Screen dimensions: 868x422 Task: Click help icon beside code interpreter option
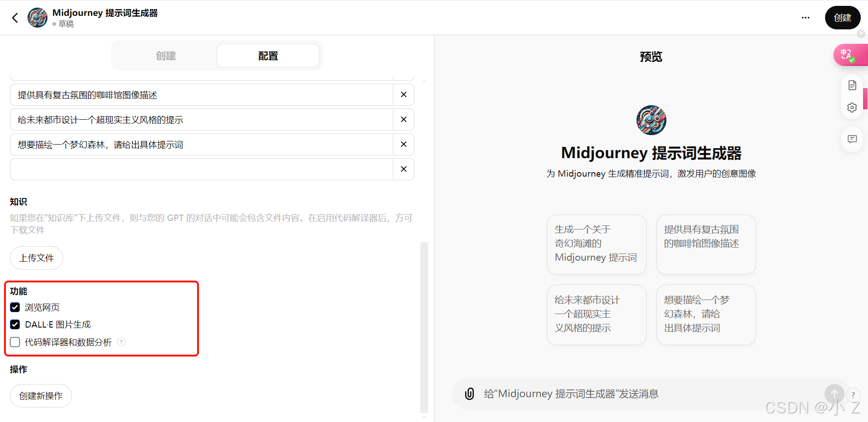pos(121,342)
